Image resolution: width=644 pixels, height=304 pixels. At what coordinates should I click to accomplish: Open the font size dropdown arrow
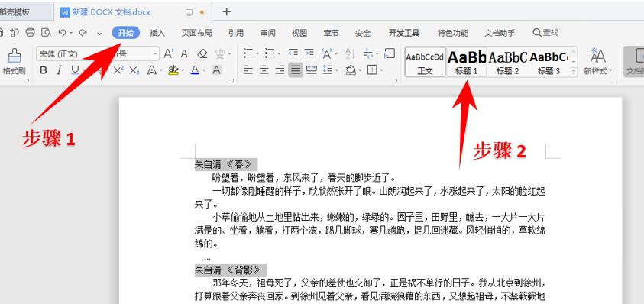click(155, 53)
